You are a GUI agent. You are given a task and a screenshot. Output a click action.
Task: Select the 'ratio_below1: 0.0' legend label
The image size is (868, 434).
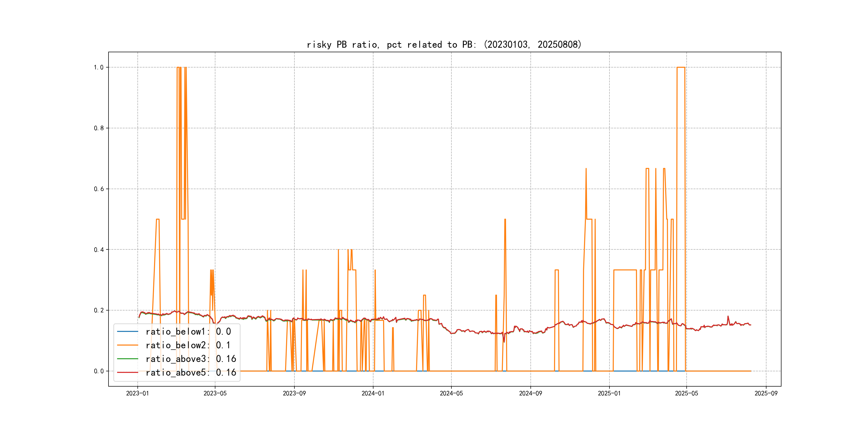click(x=188, y=332)
